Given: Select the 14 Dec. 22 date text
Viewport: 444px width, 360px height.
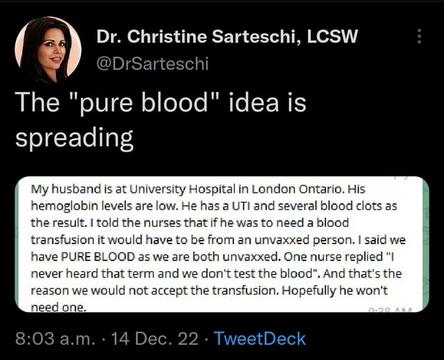Looking at the screenshot, I should 155,339.
